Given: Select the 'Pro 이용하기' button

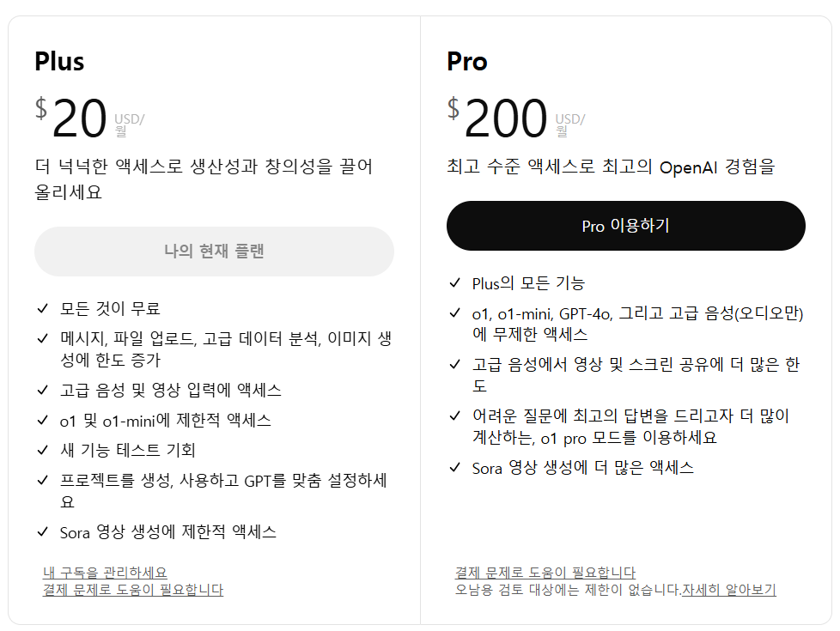Looking at the screenshot, I should click(625, 225).
